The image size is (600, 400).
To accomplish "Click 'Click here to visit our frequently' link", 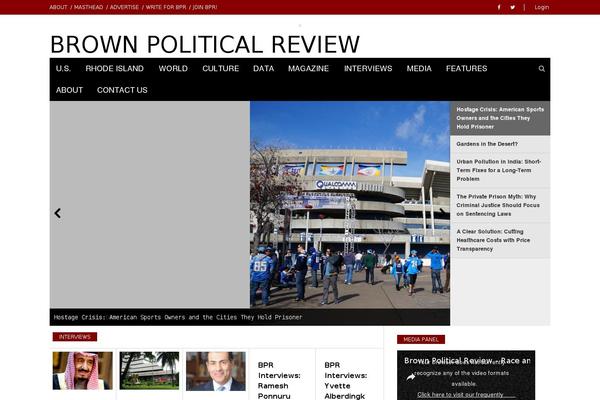I will tap(460, 395).
